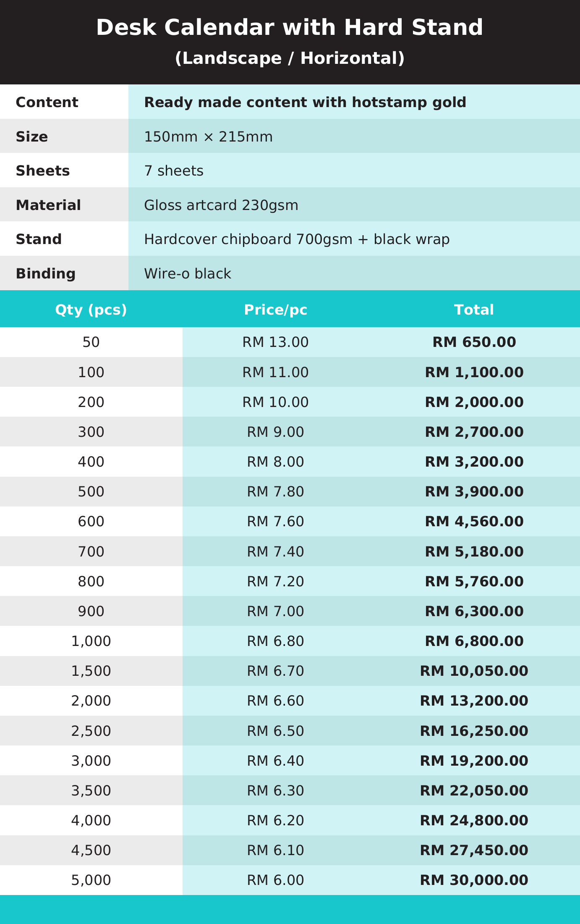Select the Qty (pcs) column header
The width and height of the screenshot is (580, 924).
91,310
